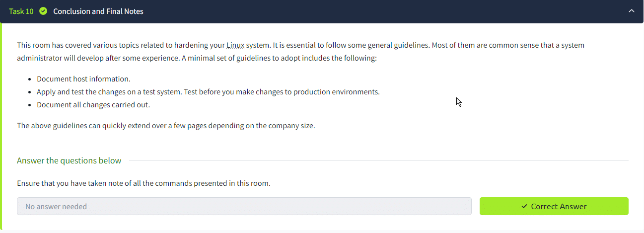Click the sentence starting 'The above guidelines'
This screenshot has width=644, height=233.
[x=166, y=126]
